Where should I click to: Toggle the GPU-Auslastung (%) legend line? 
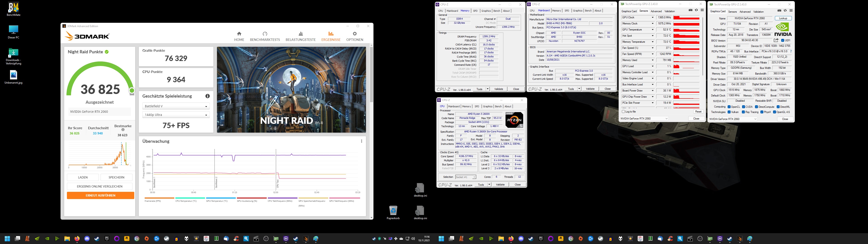tap(252, 199)
